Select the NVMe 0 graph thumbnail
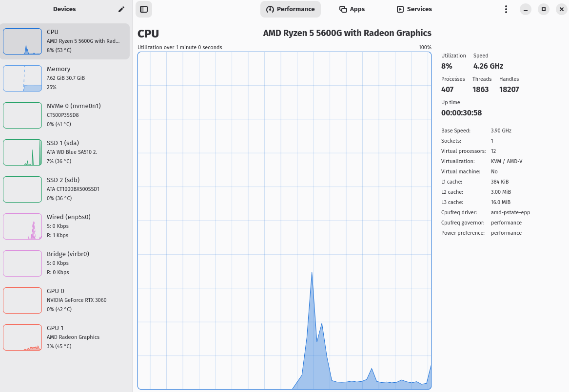 [22, 115]
